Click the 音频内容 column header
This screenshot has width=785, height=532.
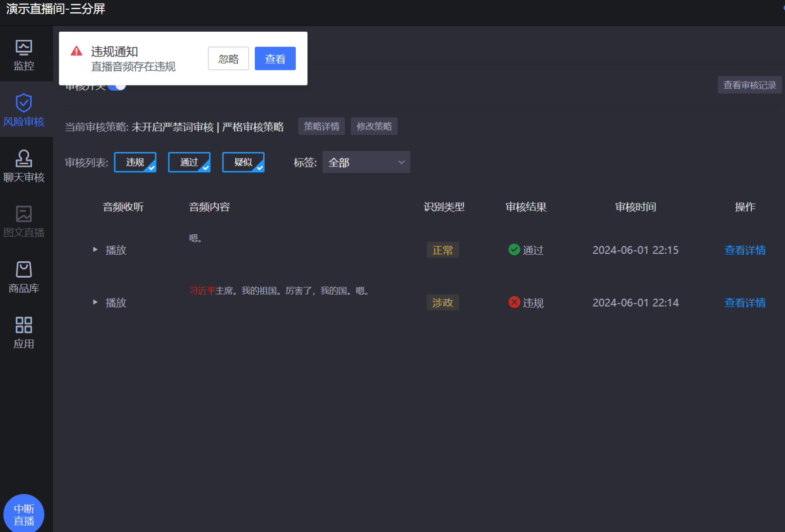coord(209,207)
